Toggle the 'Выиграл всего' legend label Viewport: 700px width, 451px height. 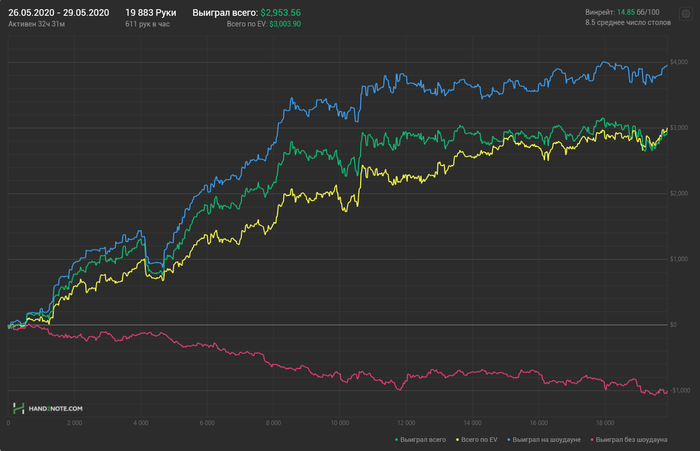[x=424, y=439]
